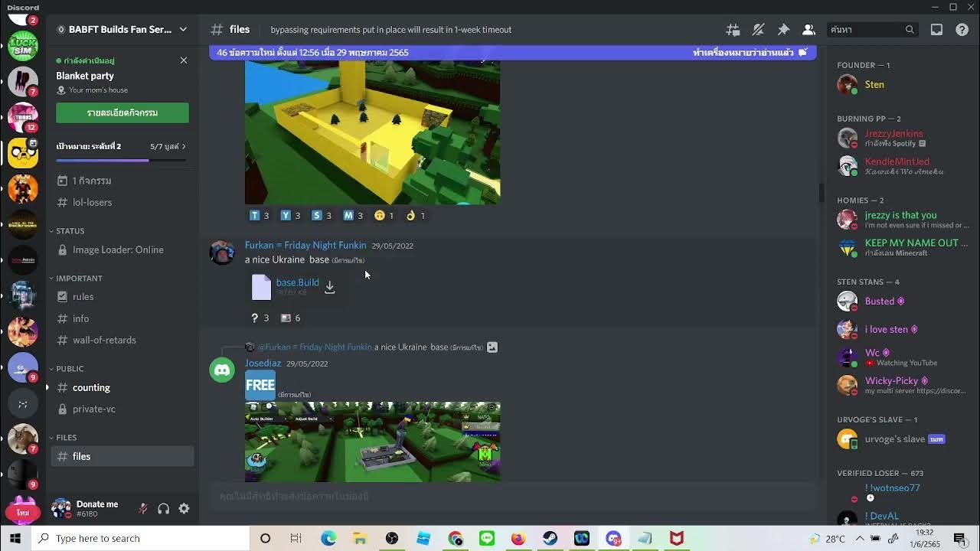Viewport: 980px width, 551px height.
Task: Open Image Loader: Online channel
Action: pos(122,249)
